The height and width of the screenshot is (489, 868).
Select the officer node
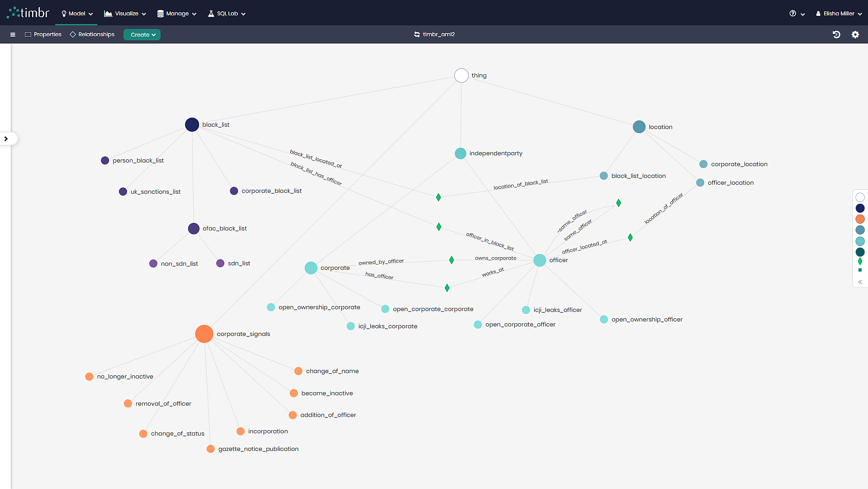[x=539, y=260]
